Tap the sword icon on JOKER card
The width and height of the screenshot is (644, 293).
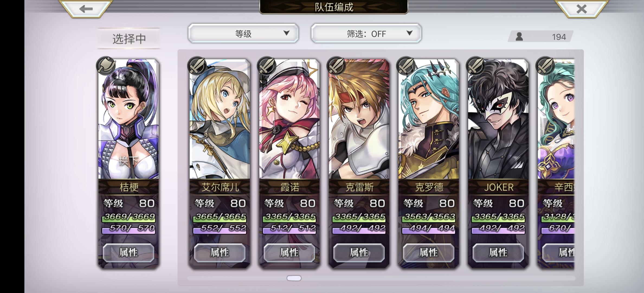pyautogui.click(x=476, y=65)
